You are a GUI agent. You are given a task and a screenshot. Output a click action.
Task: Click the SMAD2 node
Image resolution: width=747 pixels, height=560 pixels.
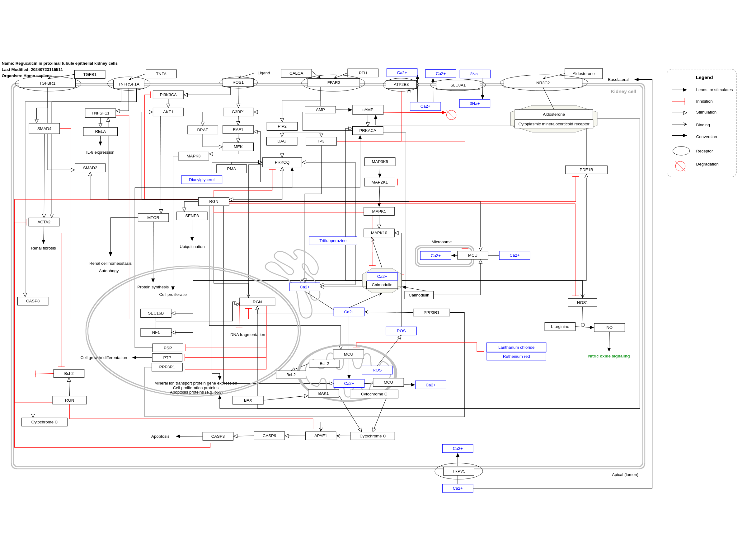tap(90, 168)
